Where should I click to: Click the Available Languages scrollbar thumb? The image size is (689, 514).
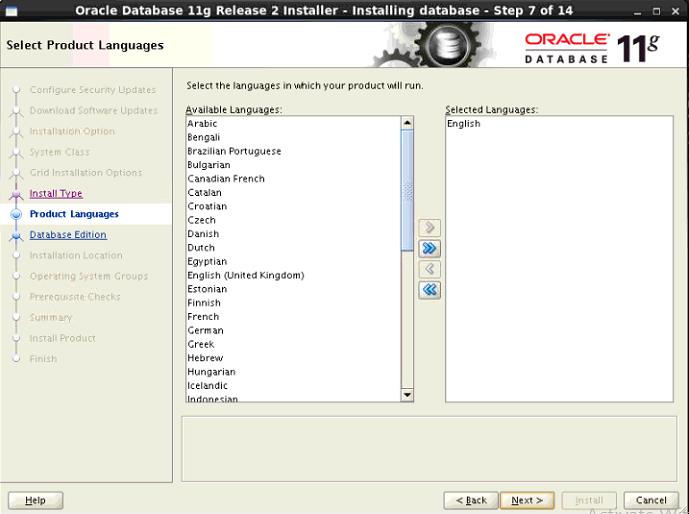(407, 190)
